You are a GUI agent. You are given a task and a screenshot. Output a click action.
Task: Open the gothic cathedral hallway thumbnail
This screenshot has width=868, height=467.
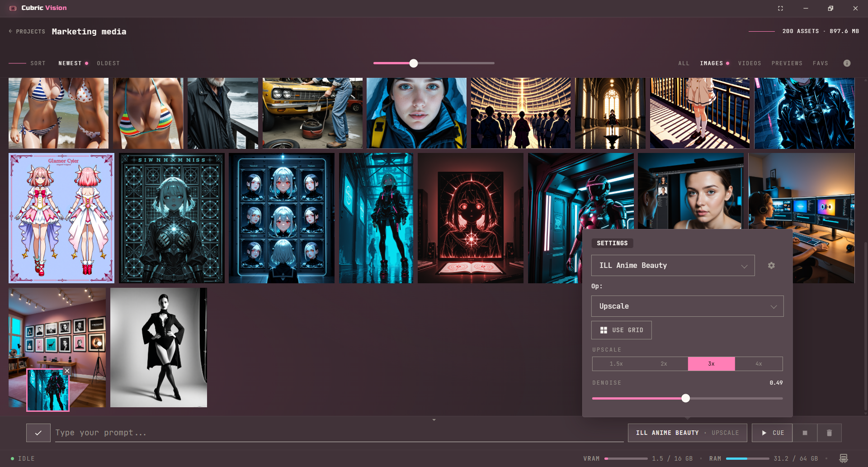pyautogui.click(x=610, y=113)
